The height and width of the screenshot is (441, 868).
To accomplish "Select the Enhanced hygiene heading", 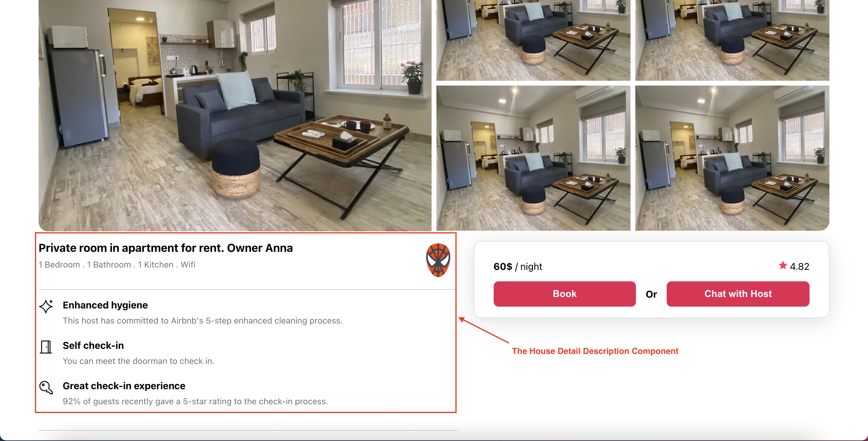I will tap(105, 305).
